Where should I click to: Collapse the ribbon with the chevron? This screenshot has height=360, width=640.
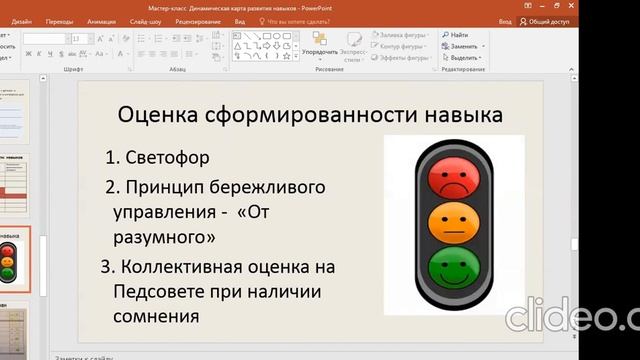[571, 69]
